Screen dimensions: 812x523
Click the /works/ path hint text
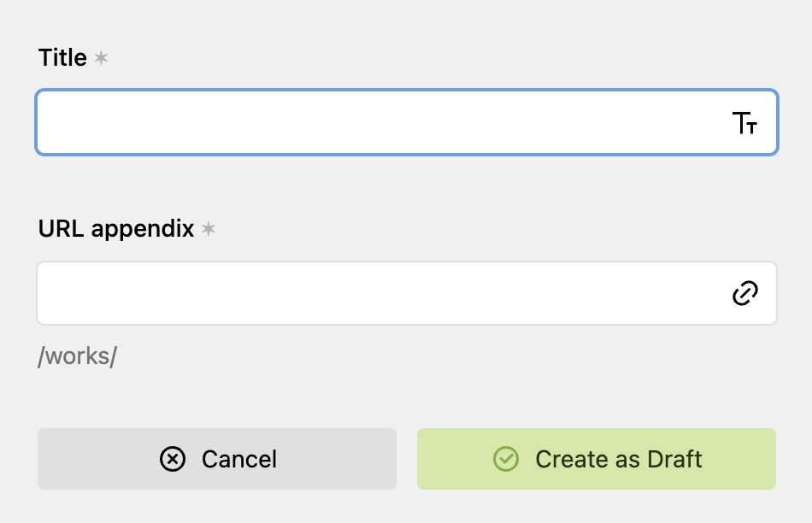[77, 356]
